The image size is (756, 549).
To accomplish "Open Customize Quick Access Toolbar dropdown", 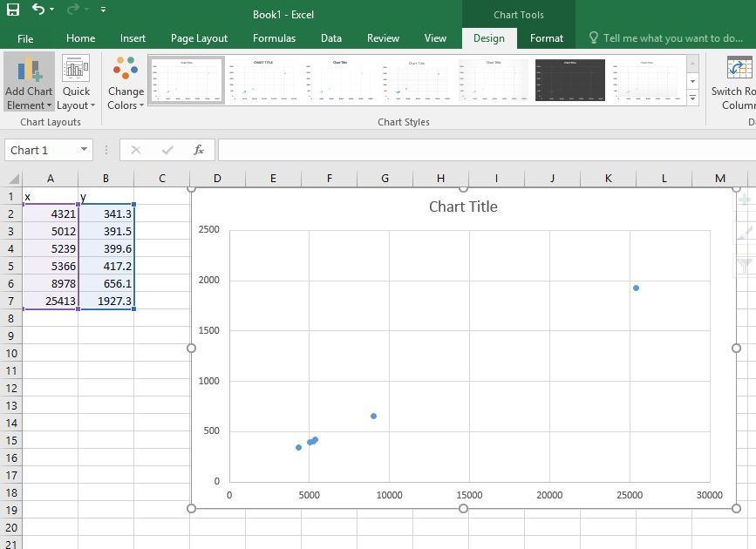I will tap(103, 10).
